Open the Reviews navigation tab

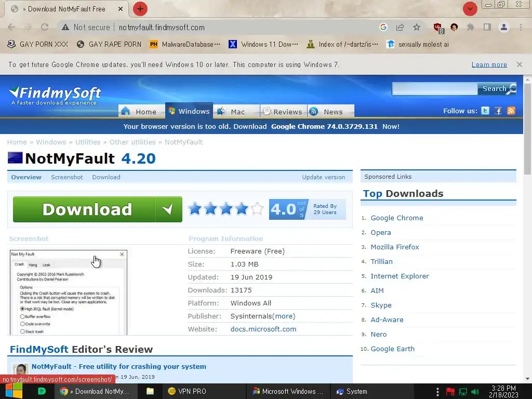coord(283,112)
